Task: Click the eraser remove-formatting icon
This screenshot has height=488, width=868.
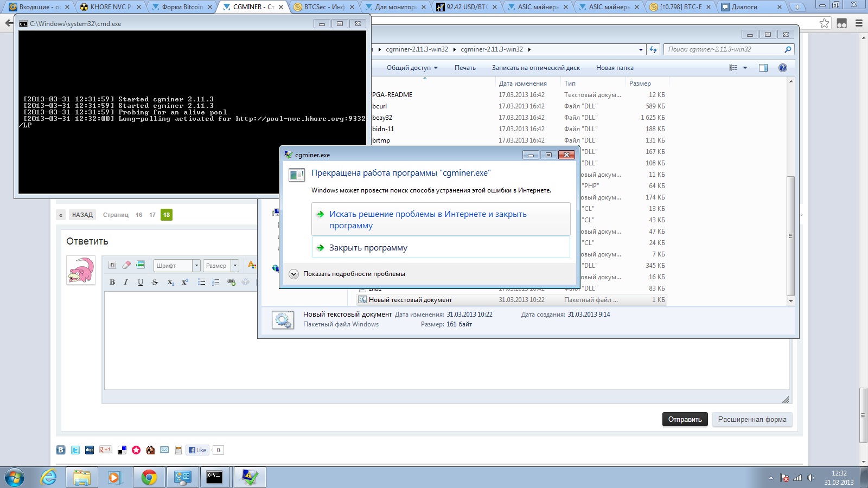Action: click(x=126, y=265)
